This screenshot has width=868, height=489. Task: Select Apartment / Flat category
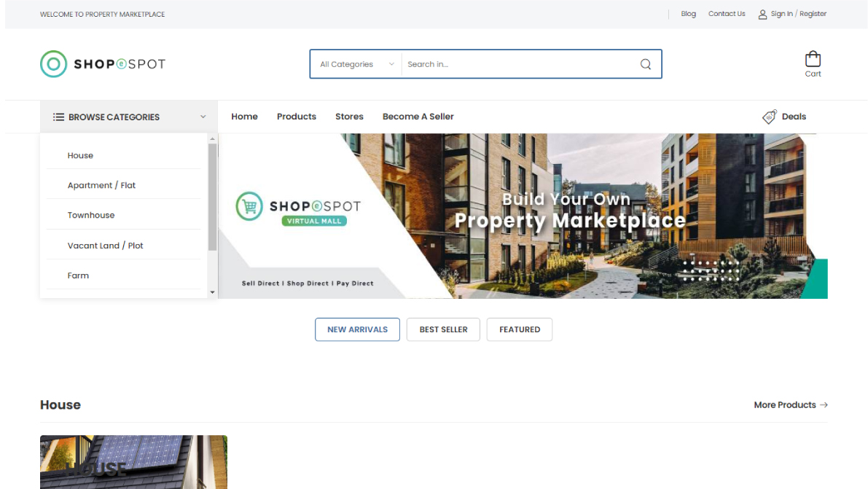click(x=101, y=185)
